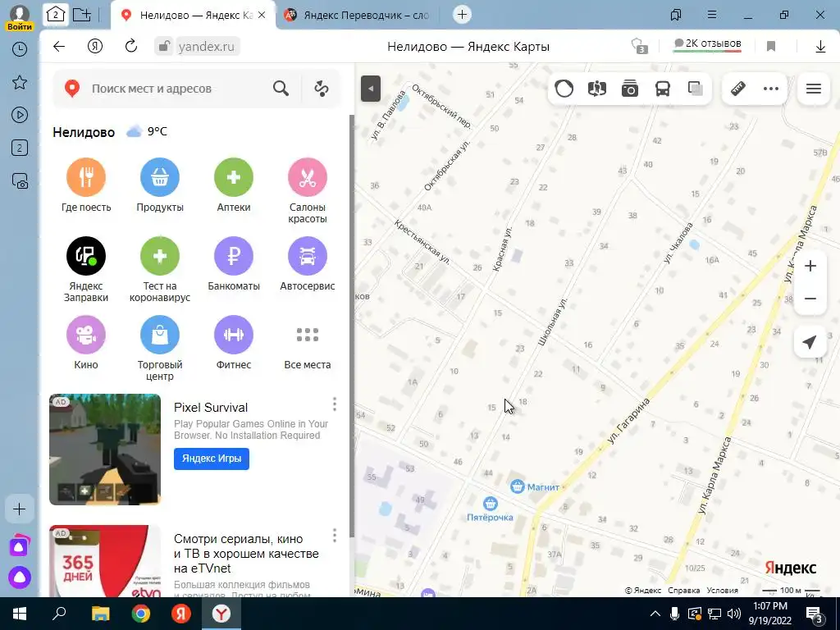Image resolution: width=840 pixels, height=630 pixels.
Task: Open the weather '9°C' indicator
Action: [147, 131]
